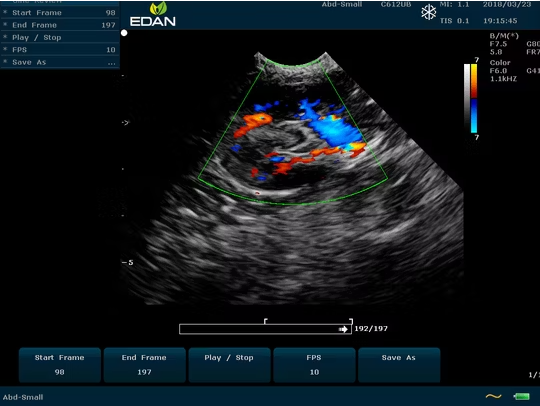Screen dimensions: 540x406
Task: Toggle Play / Stop bottom button
Action: [x=229, y=365]
